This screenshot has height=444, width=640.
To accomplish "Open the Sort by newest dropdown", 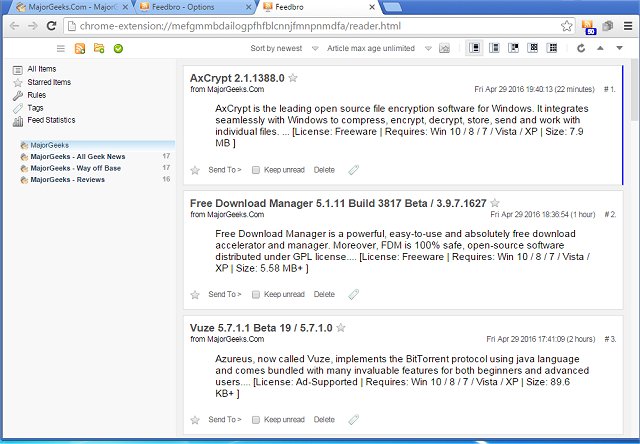I will pyautogui.click(x=284, y=48).
